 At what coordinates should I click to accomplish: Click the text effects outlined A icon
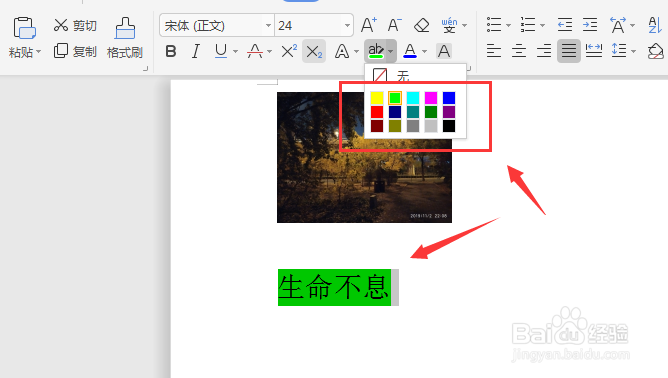click(x=342, y=52)
